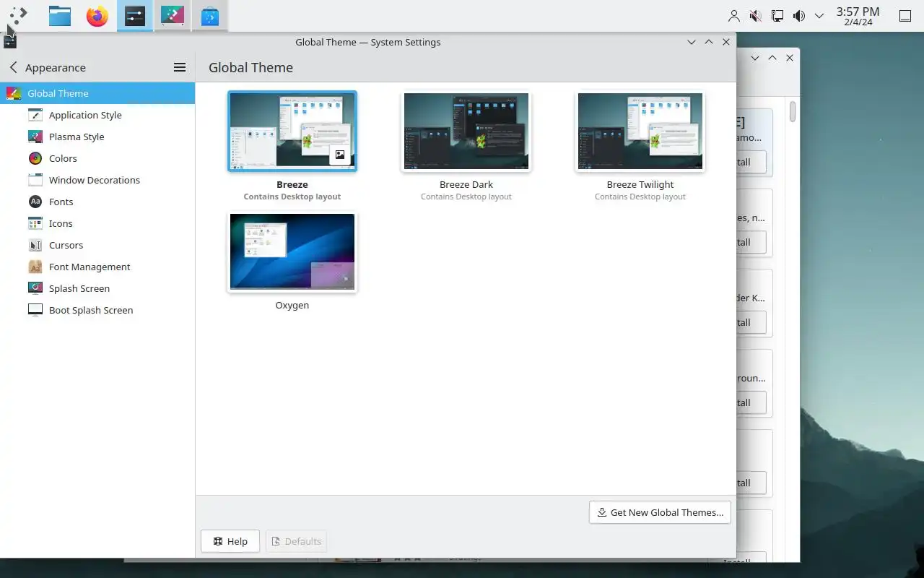
Task: Launch Dolphin file manager from the panel
Action: 60,15
